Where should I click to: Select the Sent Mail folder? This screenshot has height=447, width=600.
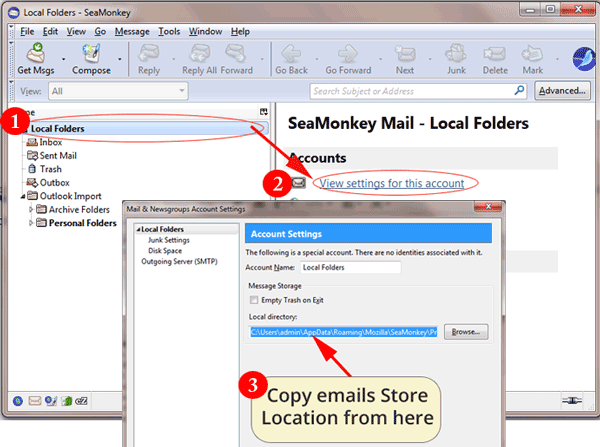click(x=58, y=155)
